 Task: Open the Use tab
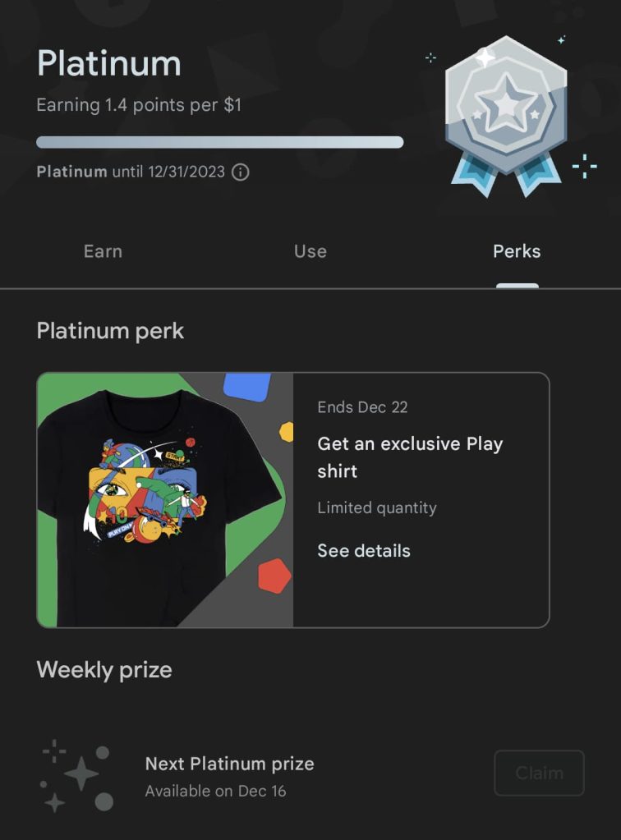(x=310, y=251)
